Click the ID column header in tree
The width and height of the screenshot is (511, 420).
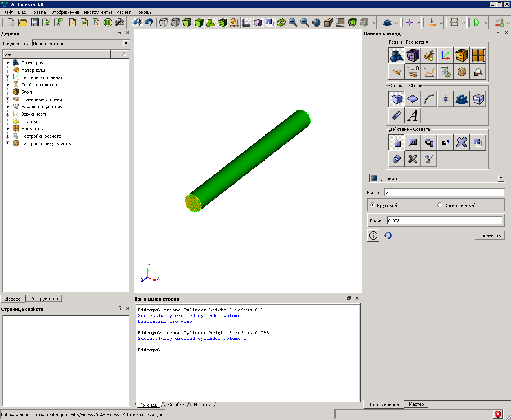[120, 54]
